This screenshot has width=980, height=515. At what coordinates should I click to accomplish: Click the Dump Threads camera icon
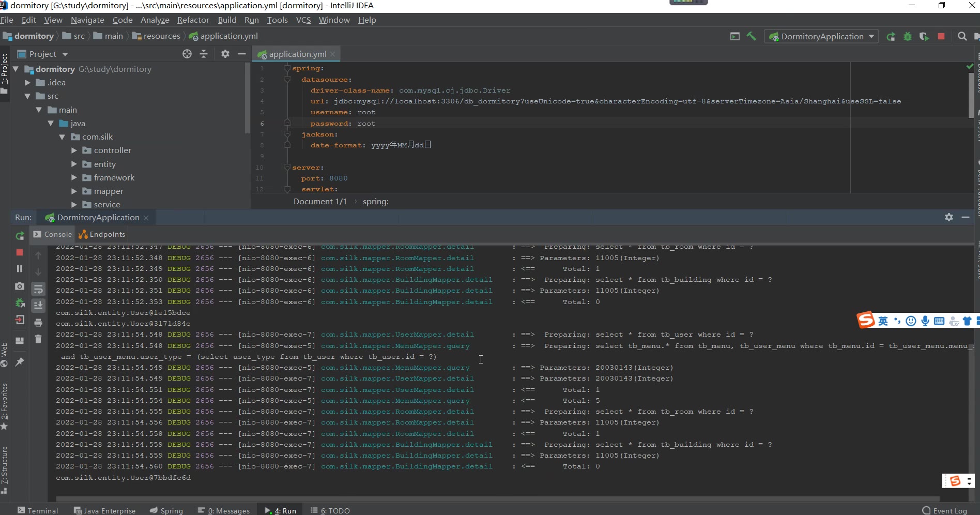(x=20, y=286)
